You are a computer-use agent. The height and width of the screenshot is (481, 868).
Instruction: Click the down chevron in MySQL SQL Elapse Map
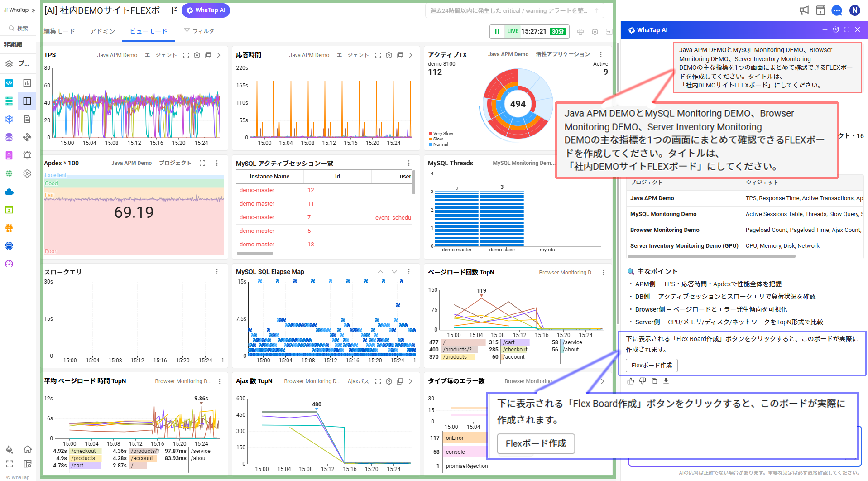[x=394, y=272]
